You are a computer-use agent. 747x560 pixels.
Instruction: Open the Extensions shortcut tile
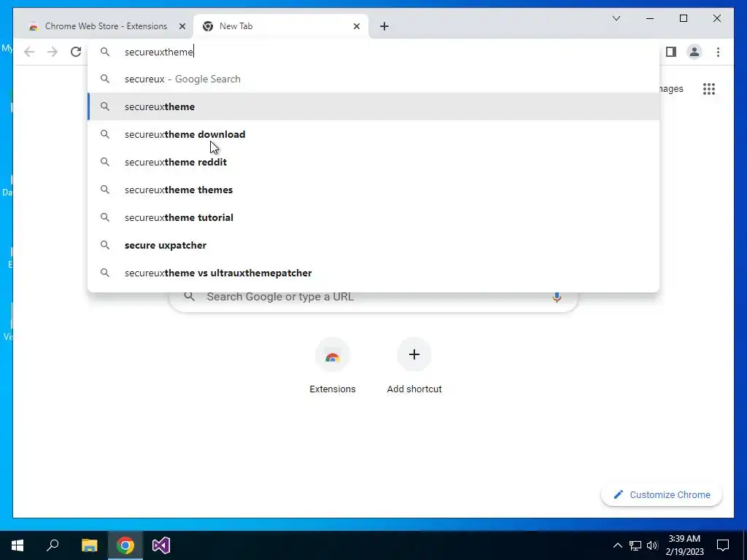pos(333,366)
